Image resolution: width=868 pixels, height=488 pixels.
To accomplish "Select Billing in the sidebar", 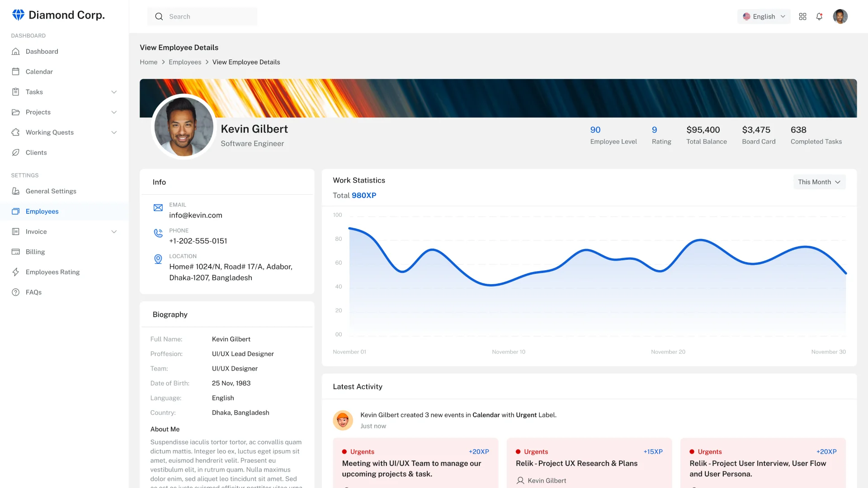I will click(64, 252).
